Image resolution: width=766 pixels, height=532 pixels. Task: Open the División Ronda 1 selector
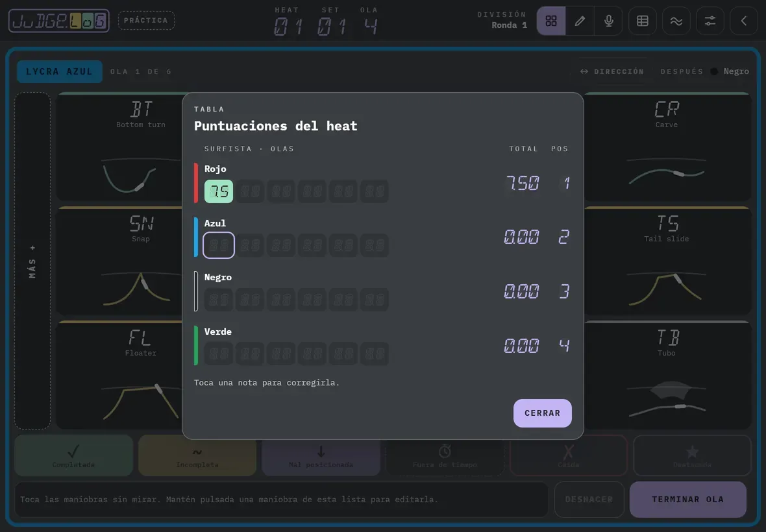(502, 21)
